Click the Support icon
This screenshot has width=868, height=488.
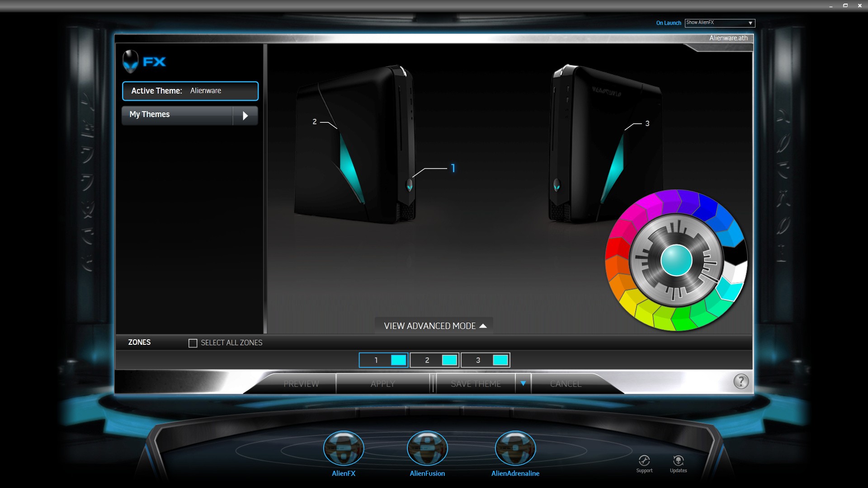pyautogui.click(x=644, y=461)
